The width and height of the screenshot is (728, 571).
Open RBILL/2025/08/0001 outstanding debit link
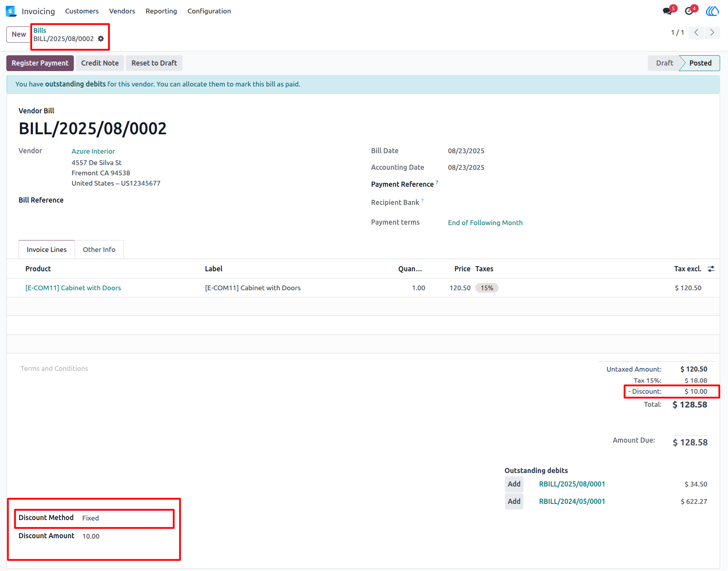(572, 484)
